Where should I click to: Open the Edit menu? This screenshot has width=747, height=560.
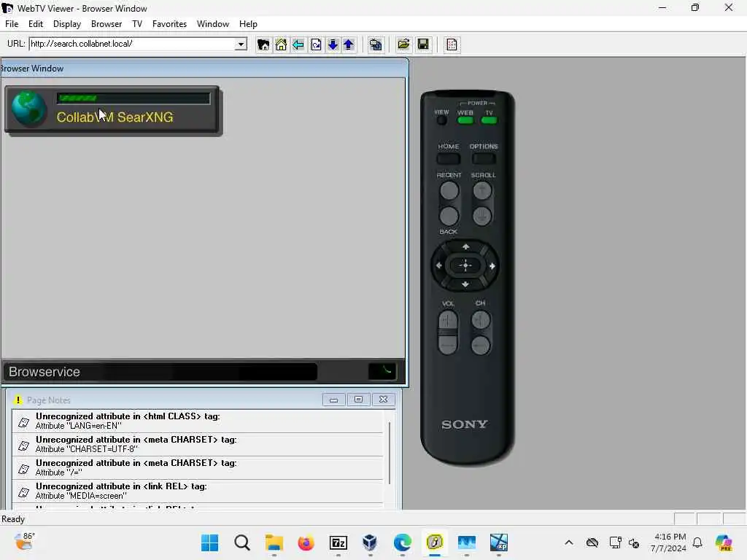click(x=35, y=24)
